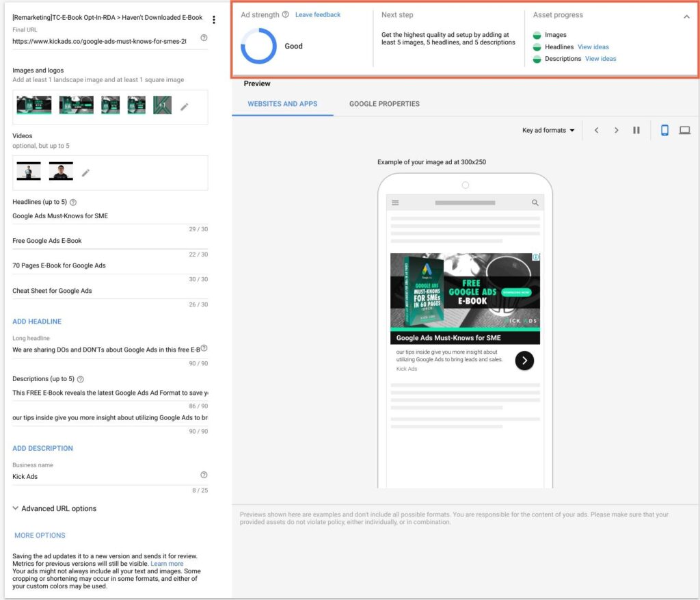Expand Advanced URL options
The height and width of the screenshot is (600, 700).
click(55, 508)
